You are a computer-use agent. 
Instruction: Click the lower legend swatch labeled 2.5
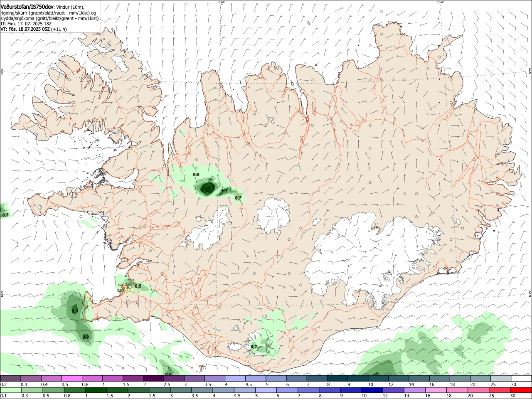(159, 390)
